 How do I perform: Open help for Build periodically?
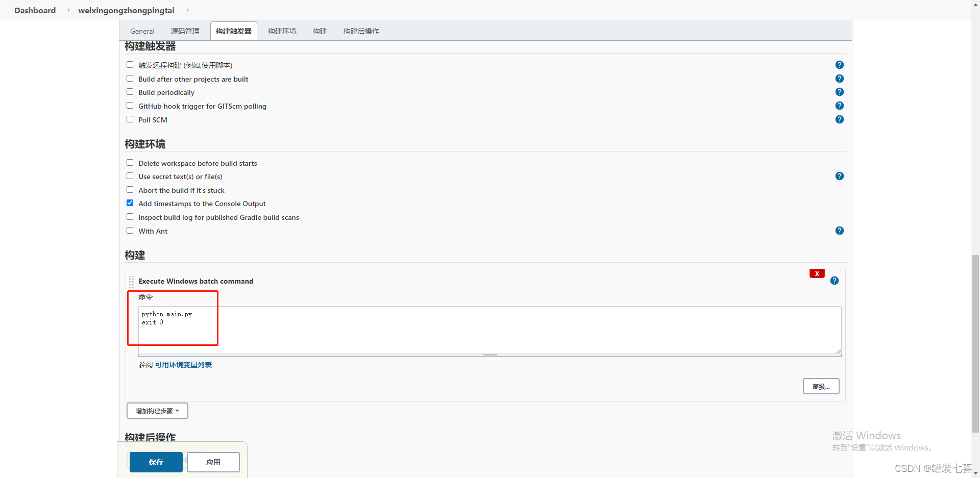[x=839, y=92]
